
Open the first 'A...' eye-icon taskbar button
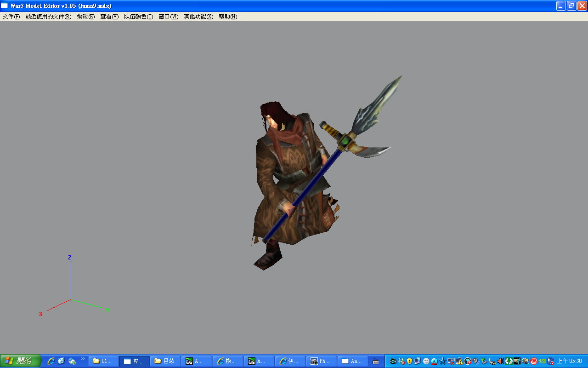tap(197, 361)
